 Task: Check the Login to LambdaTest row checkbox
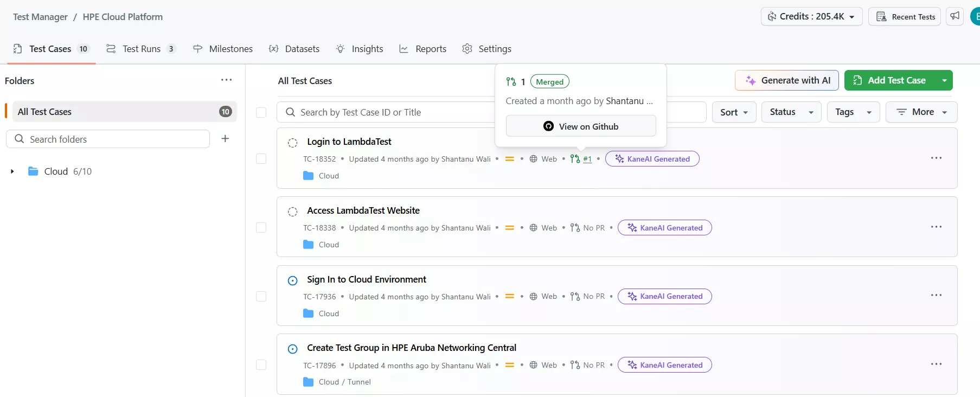261,158
